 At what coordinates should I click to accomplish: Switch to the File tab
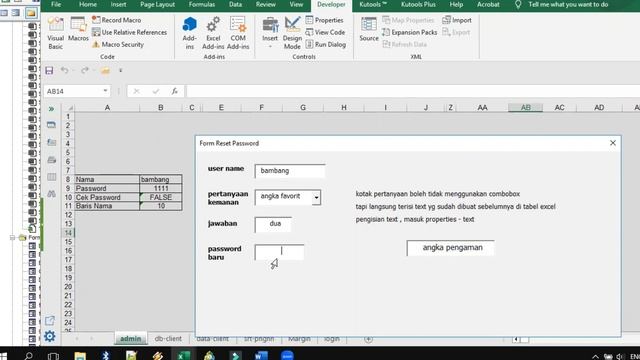(56, 4)
